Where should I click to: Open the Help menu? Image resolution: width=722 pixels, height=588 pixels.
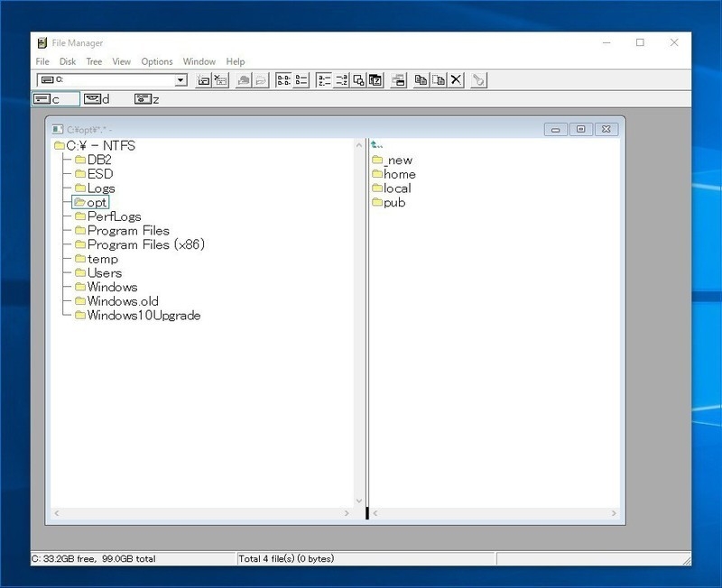pos(236,61)
